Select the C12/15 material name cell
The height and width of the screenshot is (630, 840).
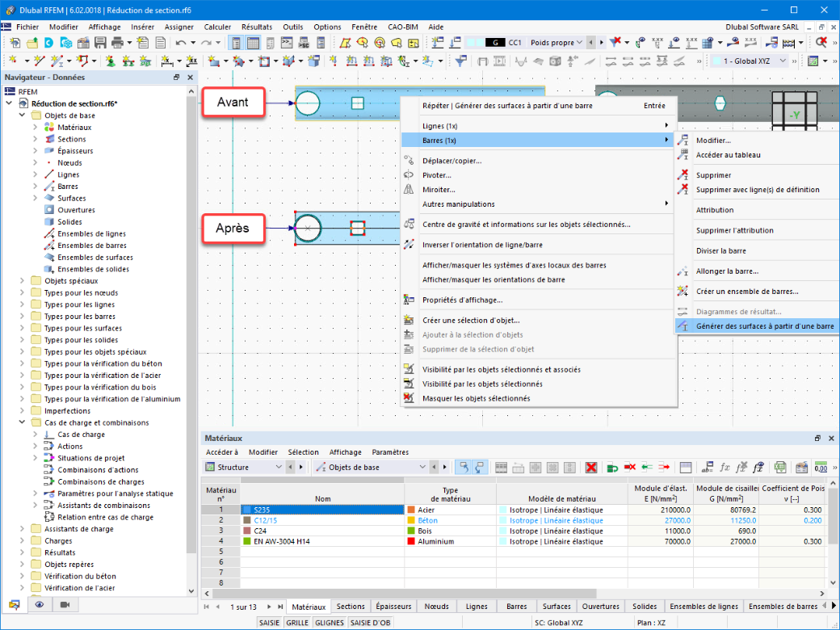(322, 520)
